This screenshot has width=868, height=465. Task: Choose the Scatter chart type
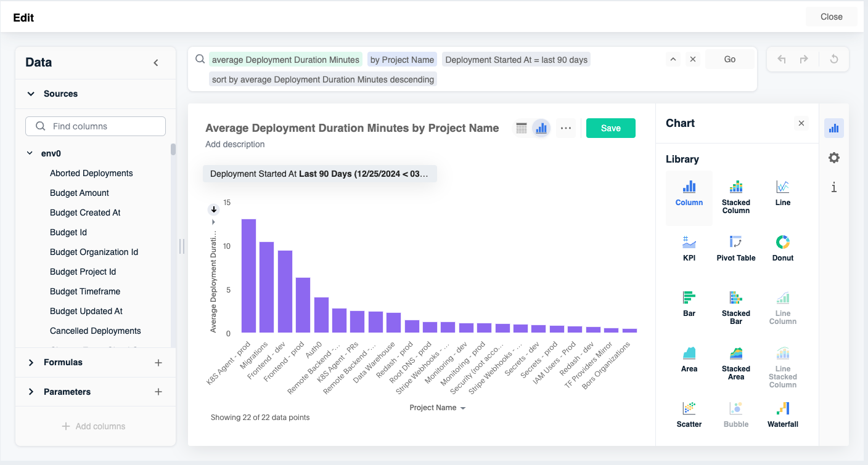[x=689, y=415]
